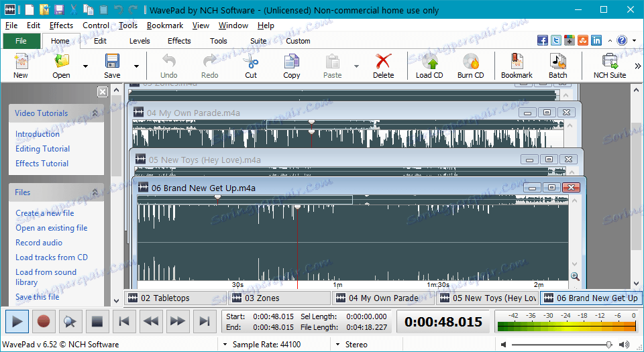Click the Scrub magnifier playback button
644x352 pixels.
pos(70,321)
